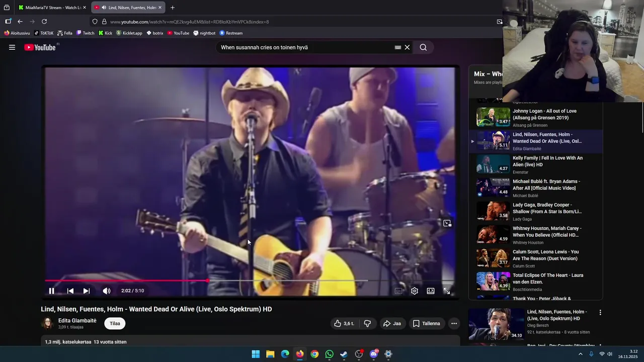Viewport: 644px width, 362px height.
Task: Open a new browser tab with plus
Action: click(x=173, y=8)
